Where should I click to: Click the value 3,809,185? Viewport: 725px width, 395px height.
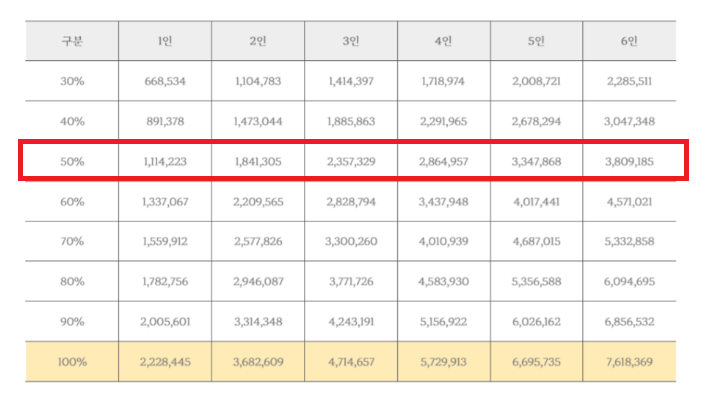tap(629, 162)
